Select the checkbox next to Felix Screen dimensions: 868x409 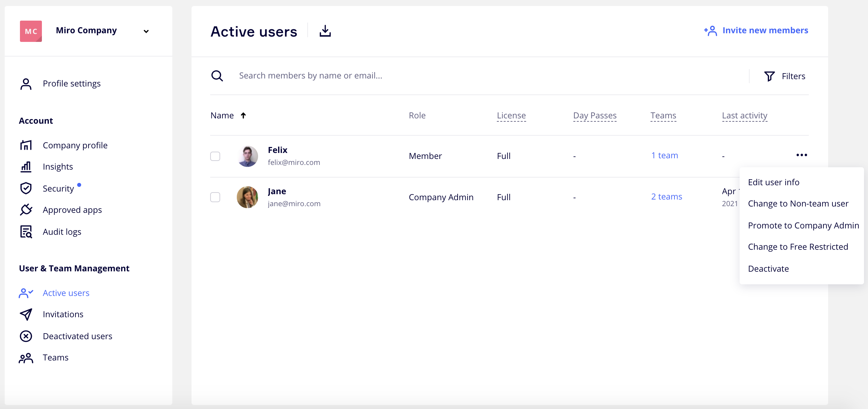point(215,156)
